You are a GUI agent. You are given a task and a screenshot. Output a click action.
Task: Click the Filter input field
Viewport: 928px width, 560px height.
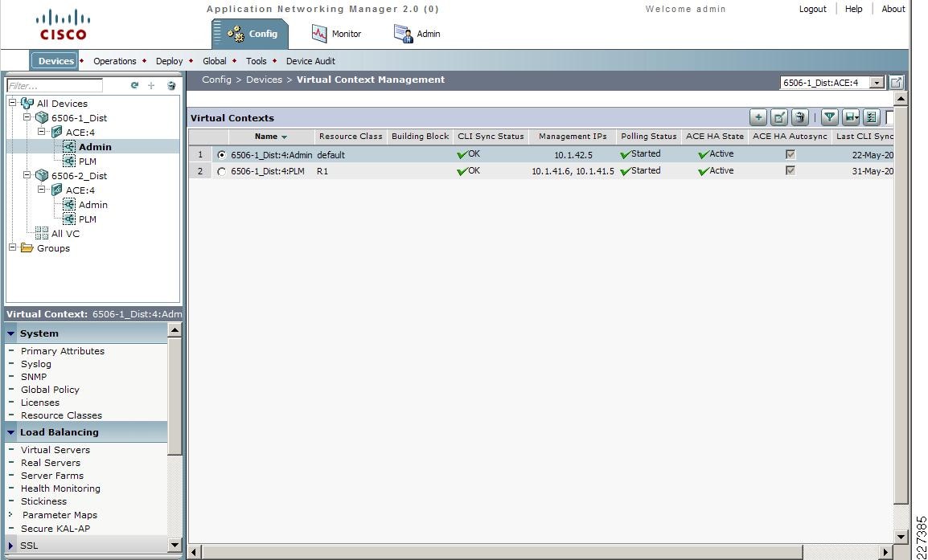tap(55, 86)
